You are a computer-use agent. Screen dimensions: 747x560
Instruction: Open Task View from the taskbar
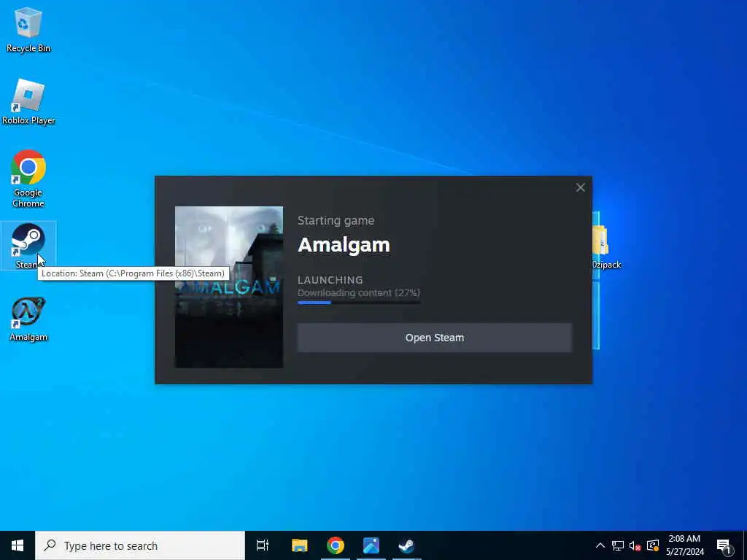(263, 545)
